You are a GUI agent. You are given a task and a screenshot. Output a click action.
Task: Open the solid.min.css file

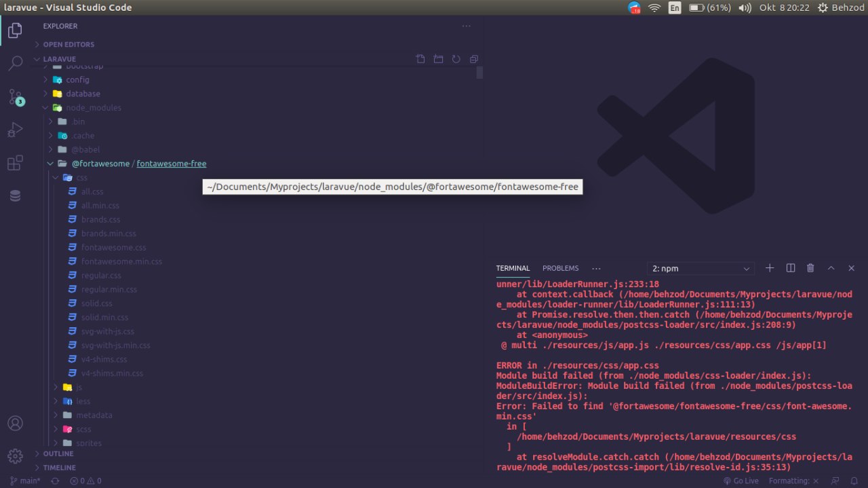coord(104,318)
